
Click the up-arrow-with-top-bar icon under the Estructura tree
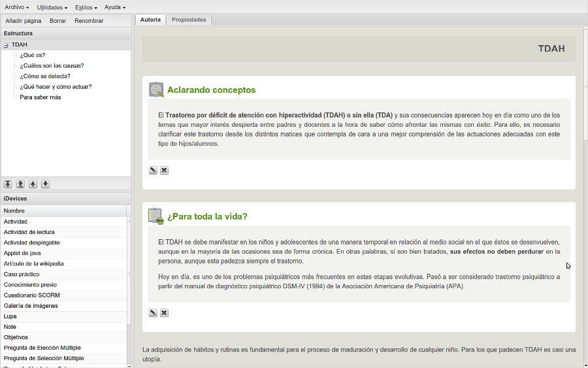[x=8, y=184]
